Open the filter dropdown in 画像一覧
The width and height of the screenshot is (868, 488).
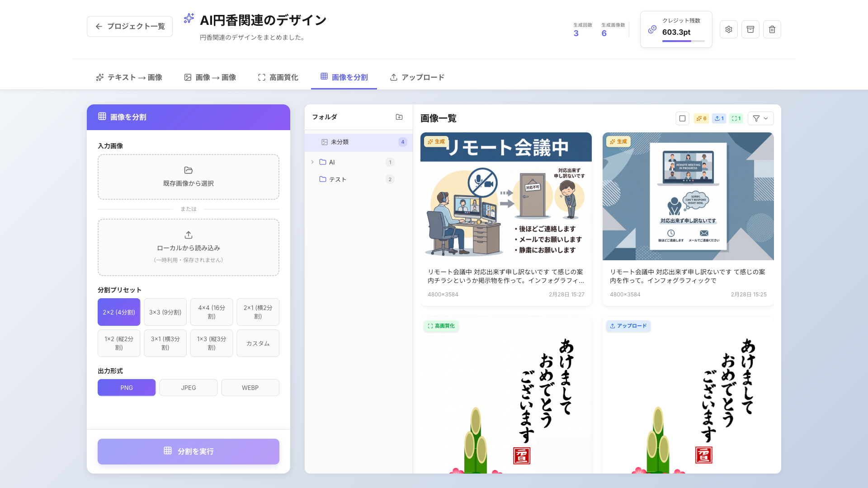click(x=760, y=118)
